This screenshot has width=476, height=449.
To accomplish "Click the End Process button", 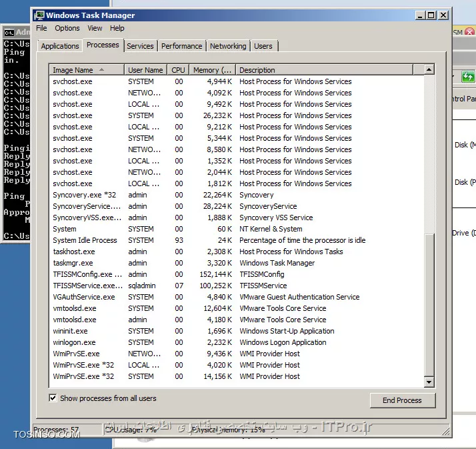I will click(402, 400).
